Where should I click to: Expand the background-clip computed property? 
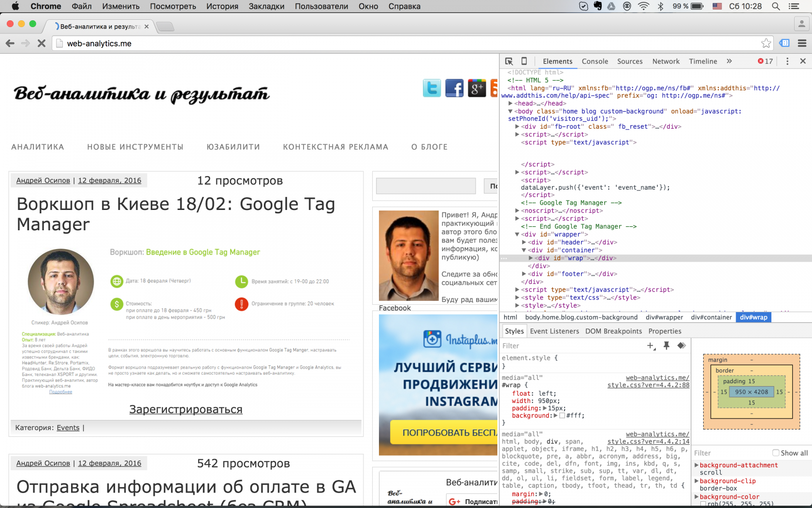pyautogui.click(x=696, y=481)
